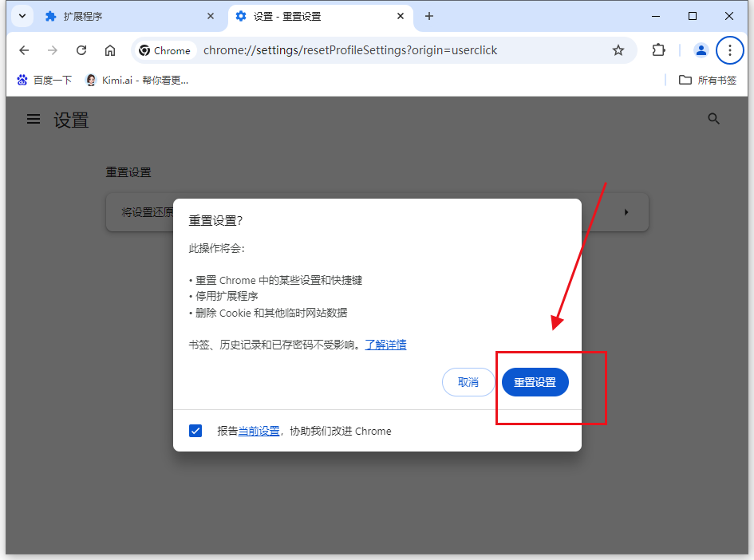Maximize the Chrome window
Viewport: 754px width, 560px height.
coord(693,16)
